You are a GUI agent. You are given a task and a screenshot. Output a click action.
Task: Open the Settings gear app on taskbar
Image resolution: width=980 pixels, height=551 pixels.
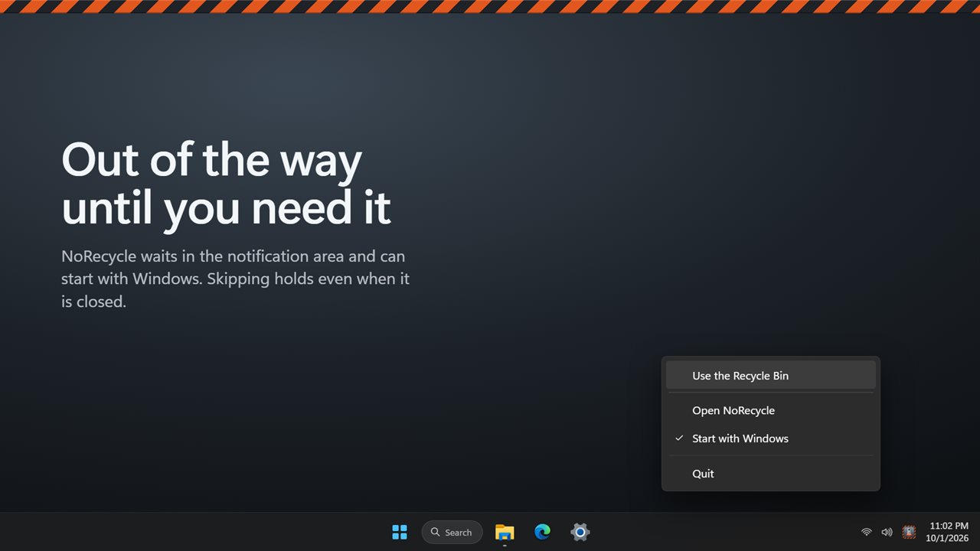point(580,532)
